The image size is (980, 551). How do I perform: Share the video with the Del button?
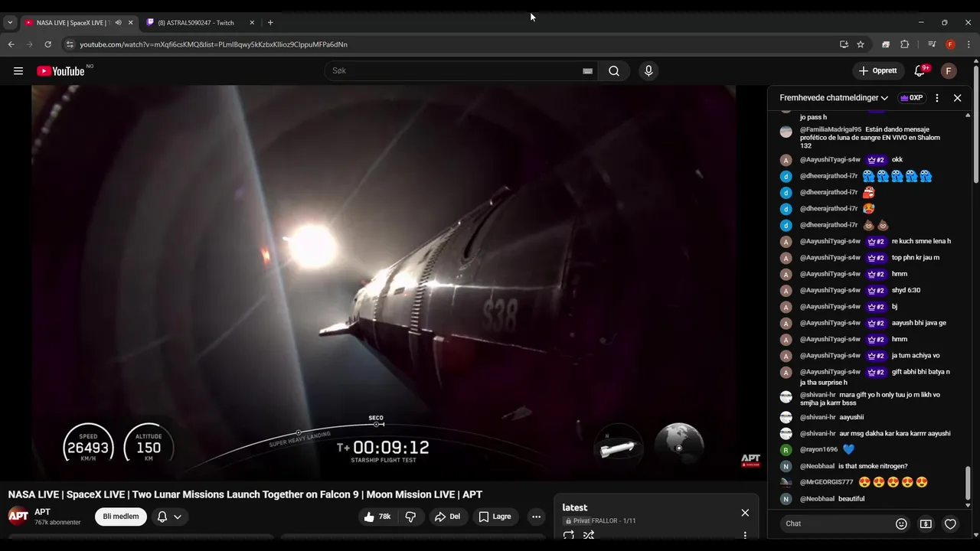tap(448, 517)
